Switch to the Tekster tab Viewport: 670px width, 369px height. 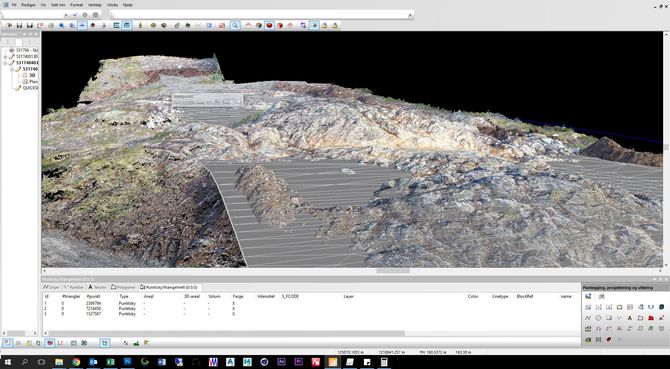[x=98, y=287]
